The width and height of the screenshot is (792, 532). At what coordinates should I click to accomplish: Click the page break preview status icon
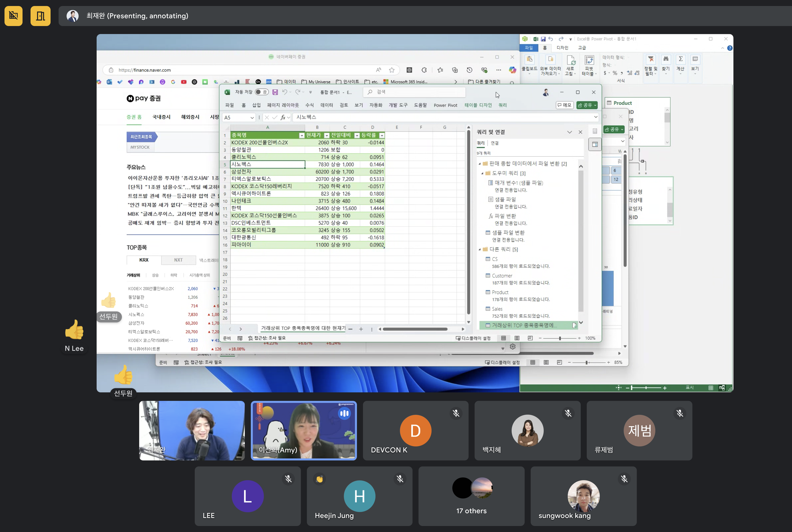[530, 338]
